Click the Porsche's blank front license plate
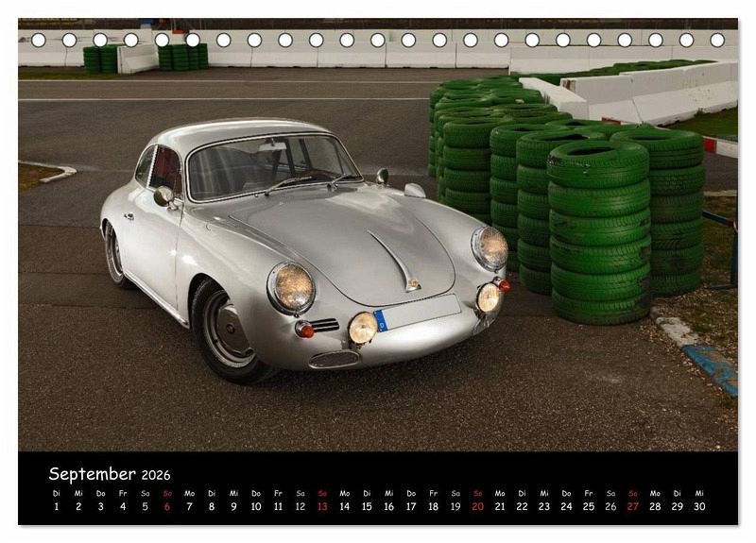This screenshot has height=543, width=756. (421, 314)
